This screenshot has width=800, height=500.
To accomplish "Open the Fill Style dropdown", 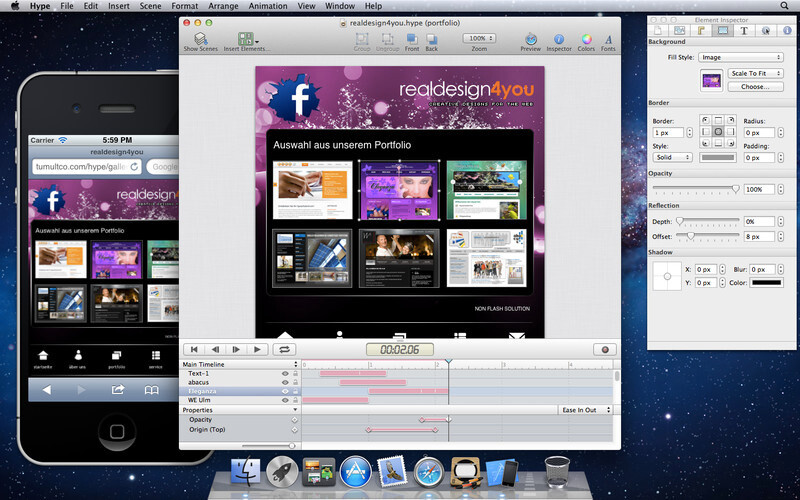I will [741, 57].
